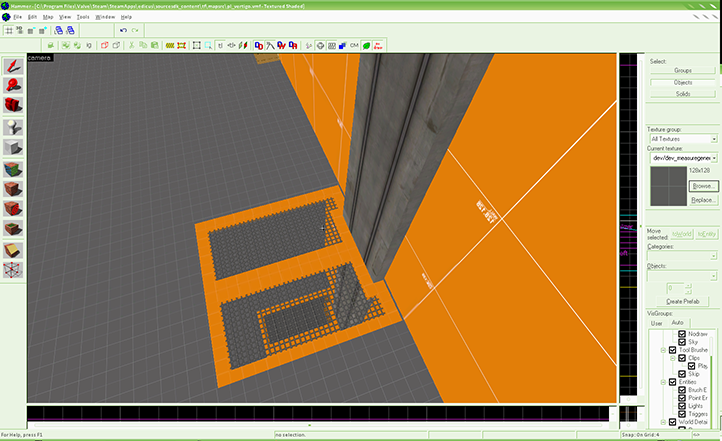722x441 pixels.
Task: Select the Selection (arrow) tool
Action: point(13,66)
